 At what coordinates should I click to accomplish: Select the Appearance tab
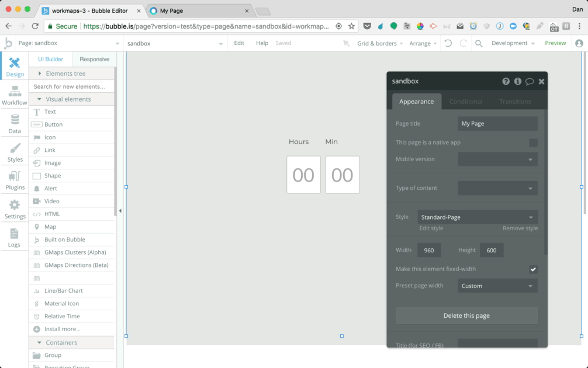[x=417, y=102]
